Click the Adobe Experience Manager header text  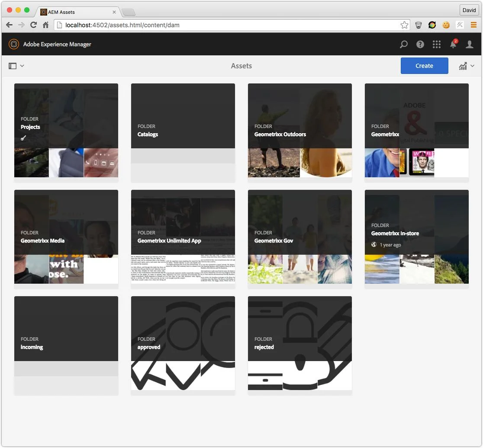pyautogui.click(x=57, y=44)
